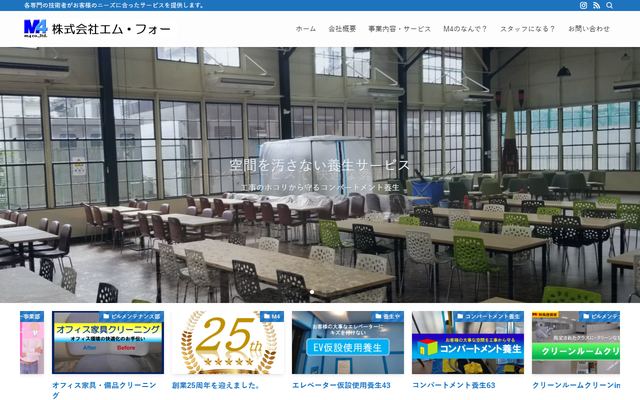
Task: Open the RSS feed icon
Action: (x=596, y=5)
